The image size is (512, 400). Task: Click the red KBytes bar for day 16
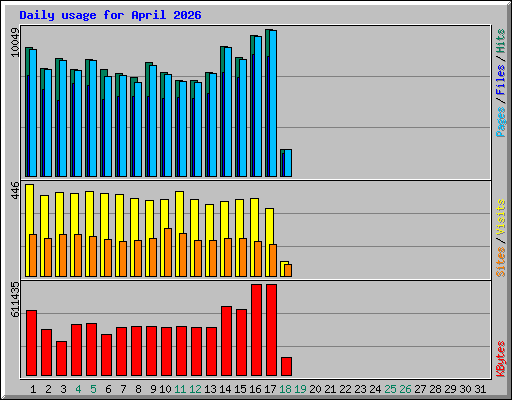(256, 330)
